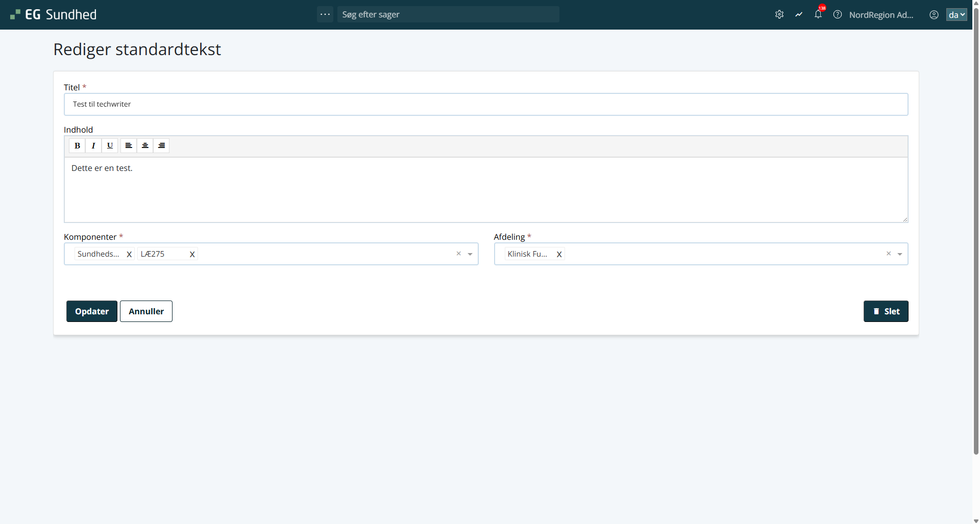Toggle underline formatting in the Indhold editor
The image size is (980, 524).
tap(110, 146)
